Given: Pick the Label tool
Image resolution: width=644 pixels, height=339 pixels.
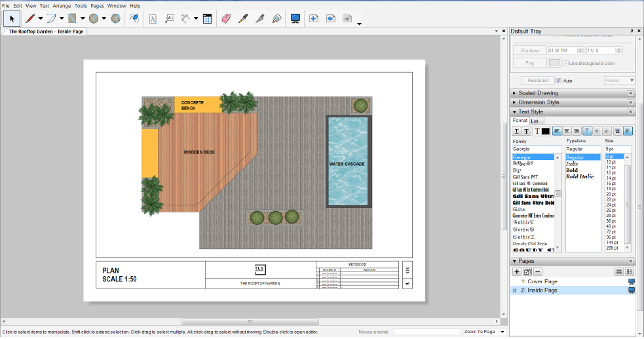Looking at the screenshot, I should tap(170, 18).
